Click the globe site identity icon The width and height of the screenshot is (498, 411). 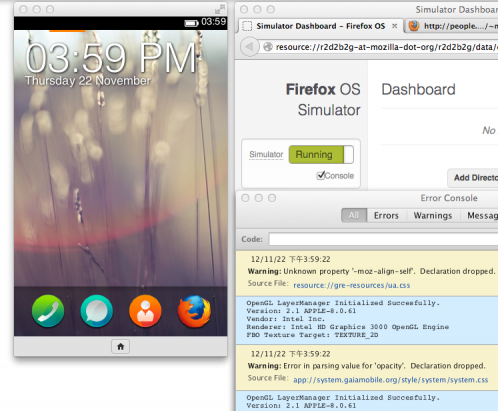(x=268, y=47)
